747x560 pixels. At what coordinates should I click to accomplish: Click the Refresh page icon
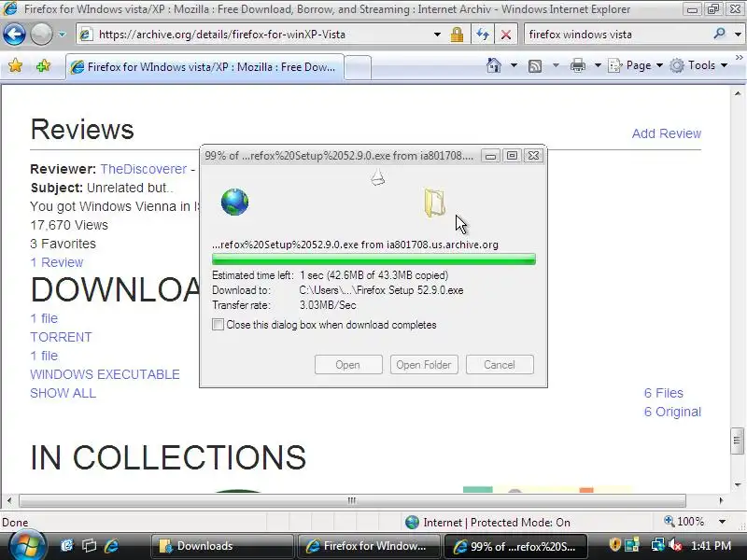click(x=483, y=35)
